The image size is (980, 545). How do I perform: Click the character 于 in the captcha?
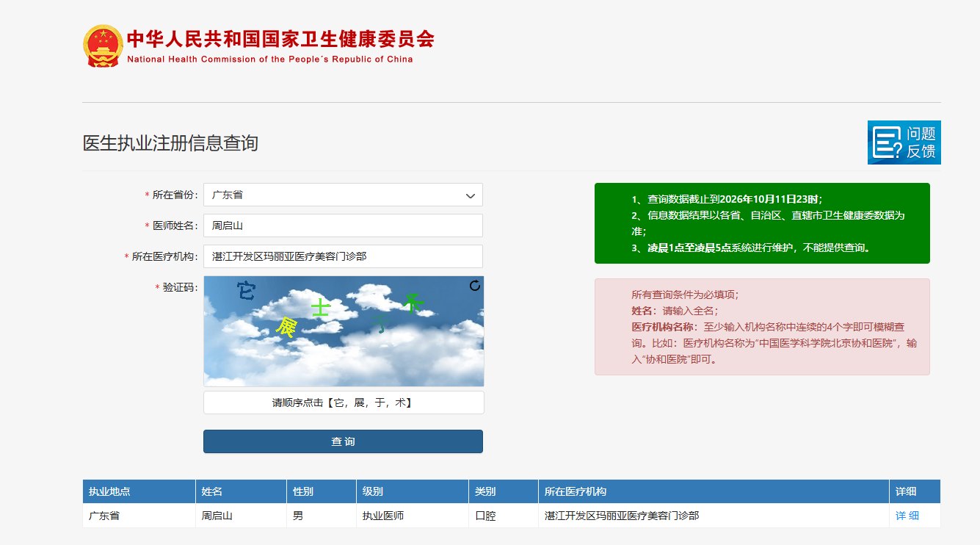click(x=381, y=323)
